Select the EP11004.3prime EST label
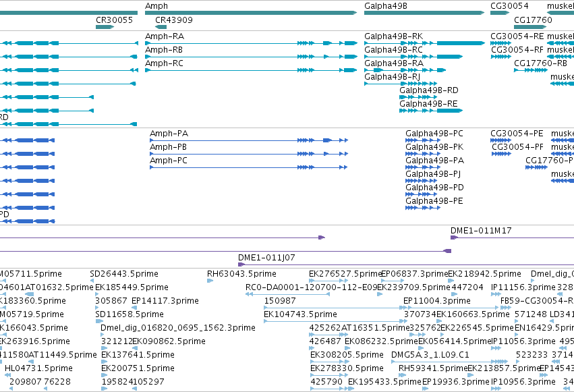Screen dimensions: 574x392 click(x=437, y=301)
